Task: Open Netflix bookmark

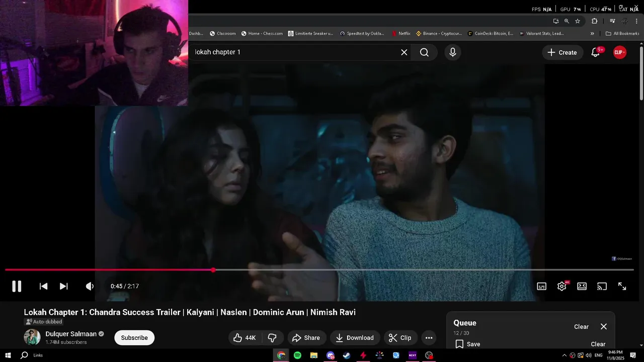Action: point(401,34)
